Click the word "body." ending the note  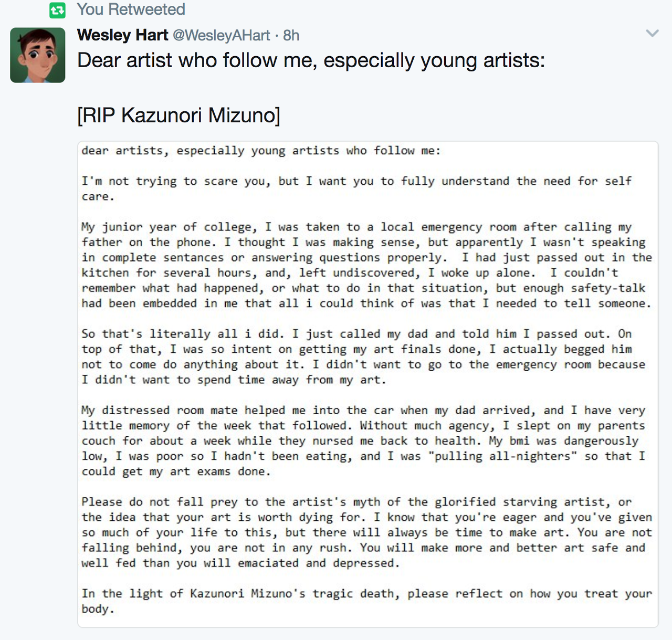[98, 609]
